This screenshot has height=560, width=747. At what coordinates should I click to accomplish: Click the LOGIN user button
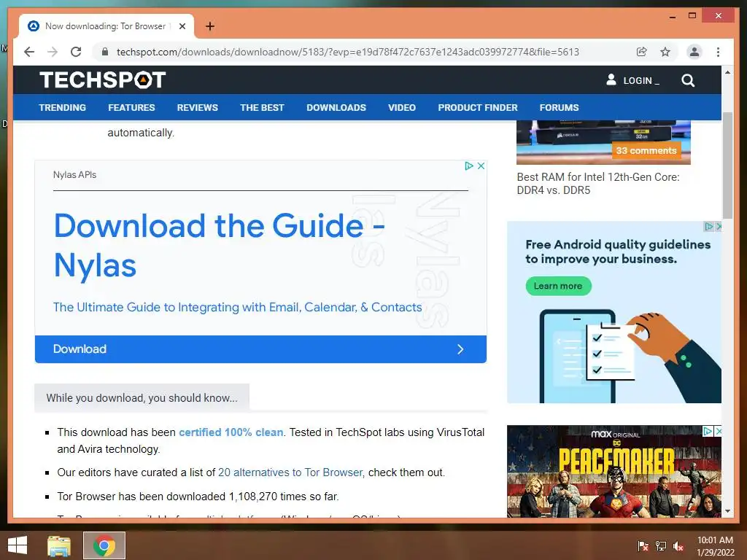point(632,80)
